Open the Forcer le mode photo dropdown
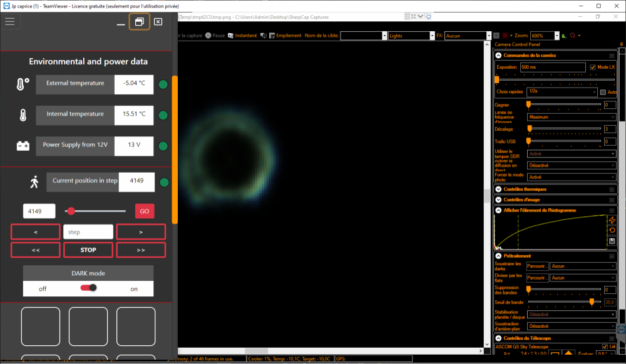Viewport: 626px width, 364px height. [x=572, y=177]
